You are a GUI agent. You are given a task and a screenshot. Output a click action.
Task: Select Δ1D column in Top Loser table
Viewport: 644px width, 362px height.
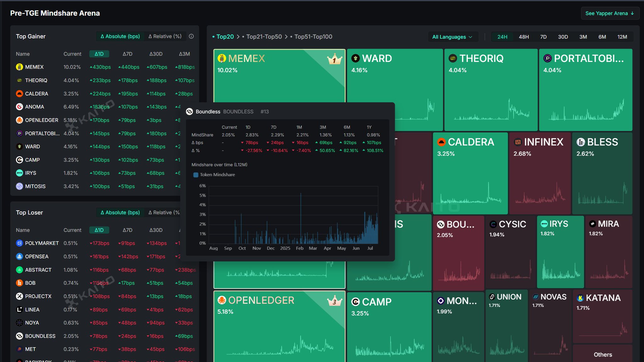click(x=99, y=230)
